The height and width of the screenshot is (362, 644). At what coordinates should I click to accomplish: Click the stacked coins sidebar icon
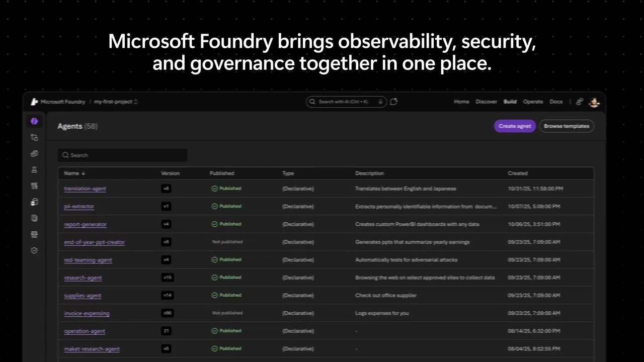coord(34,153)
